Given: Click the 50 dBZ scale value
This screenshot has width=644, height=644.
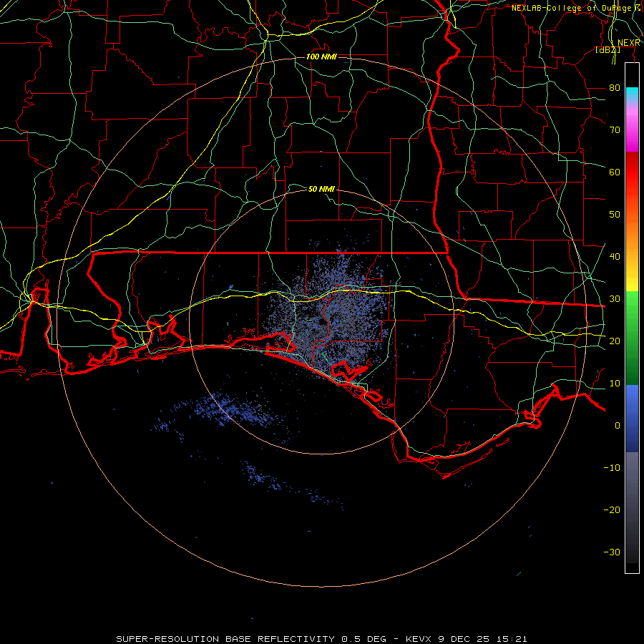Looking at the screenshot, I should coord(615,215).
